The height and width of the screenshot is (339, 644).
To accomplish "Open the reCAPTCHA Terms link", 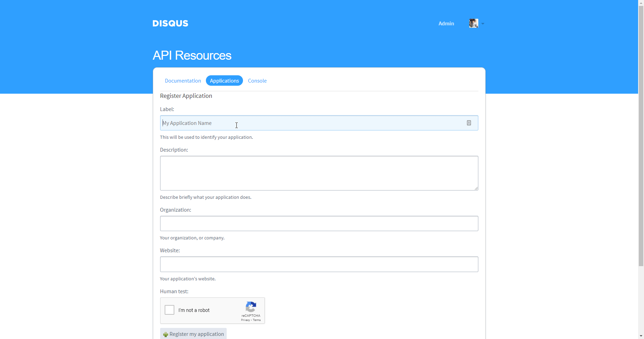I will click(x=257, y=320).
